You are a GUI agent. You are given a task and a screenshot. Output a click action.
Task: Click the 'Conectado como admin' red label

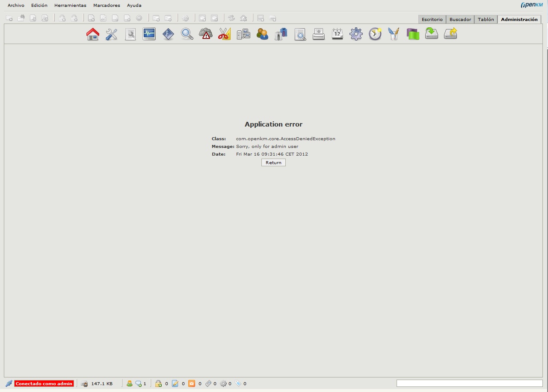coord(44,383)
